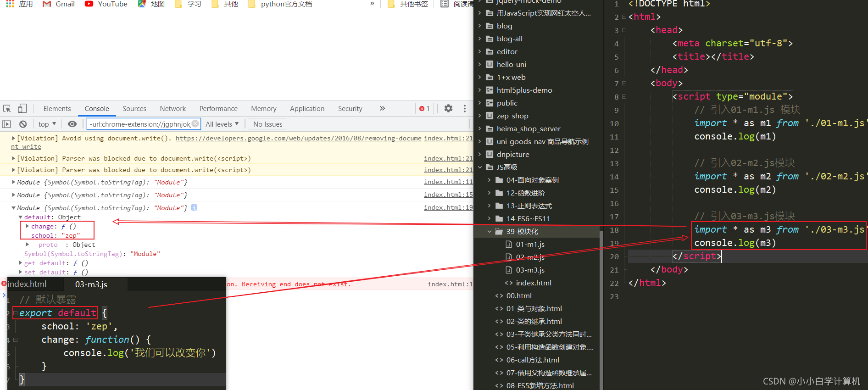This screenshot has width=868, height=390.
Task: Open the Security tab
Action: point(350,109)
